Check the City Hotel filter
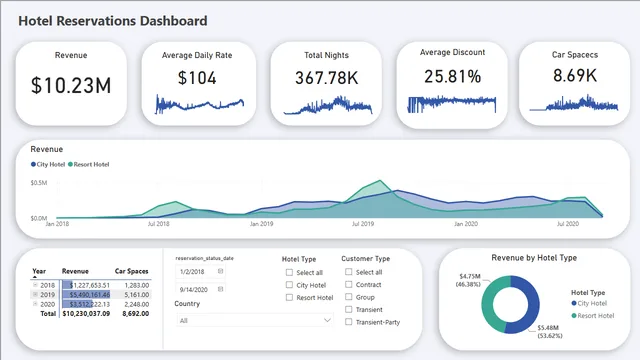 tap(289, 285)
